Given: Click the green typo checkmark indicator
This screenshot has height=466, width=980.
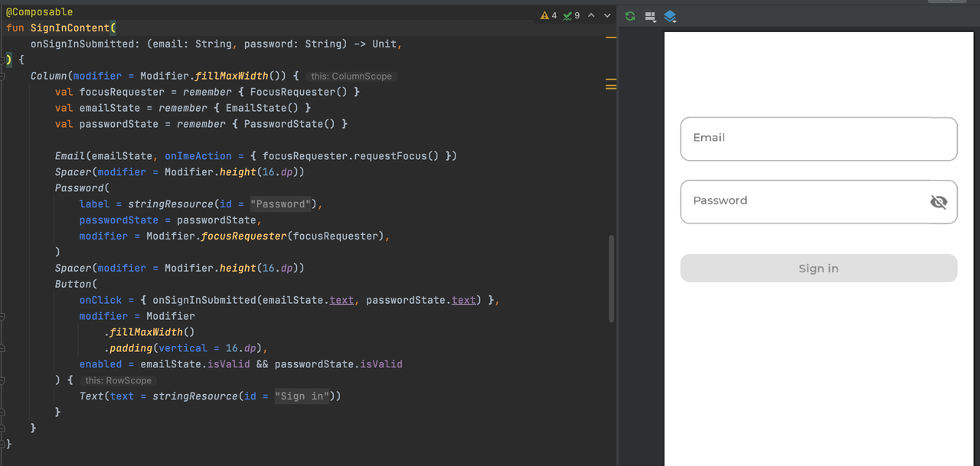Looking at the screenshot, I should pos(567,15).
